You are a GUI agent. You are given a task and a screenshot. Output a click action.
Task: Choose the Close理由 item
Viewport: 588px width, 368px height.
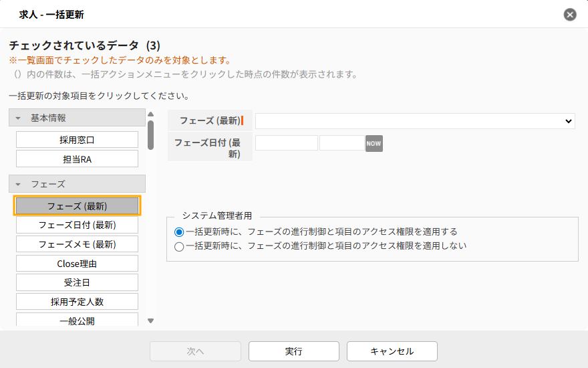click(77, 264)
